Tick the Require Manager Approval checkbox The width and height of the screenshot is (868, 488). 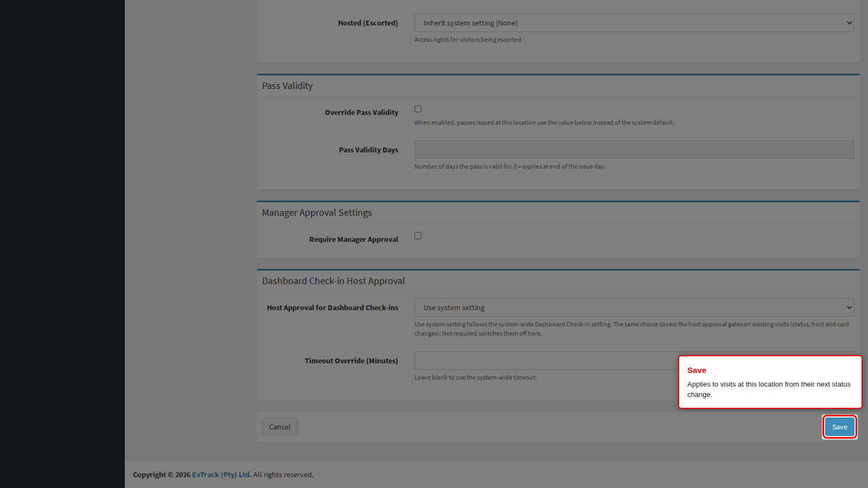[x=418, y=235]
